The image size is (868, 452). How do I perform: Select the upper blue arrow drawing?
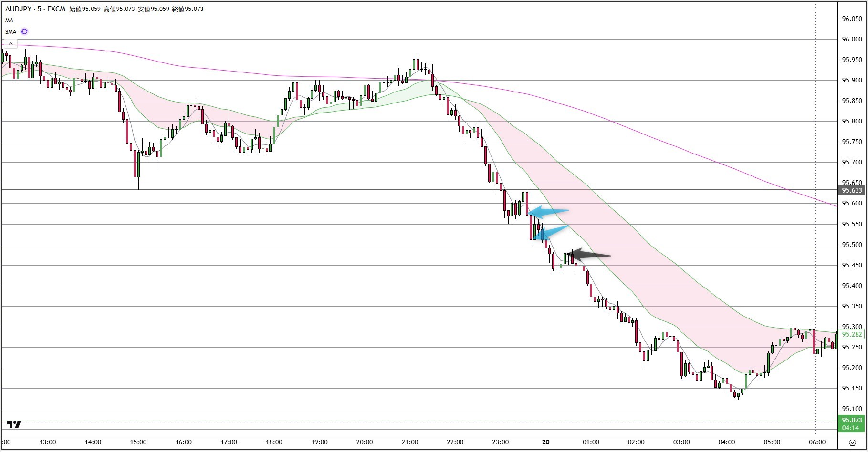[x=549, y=211]
